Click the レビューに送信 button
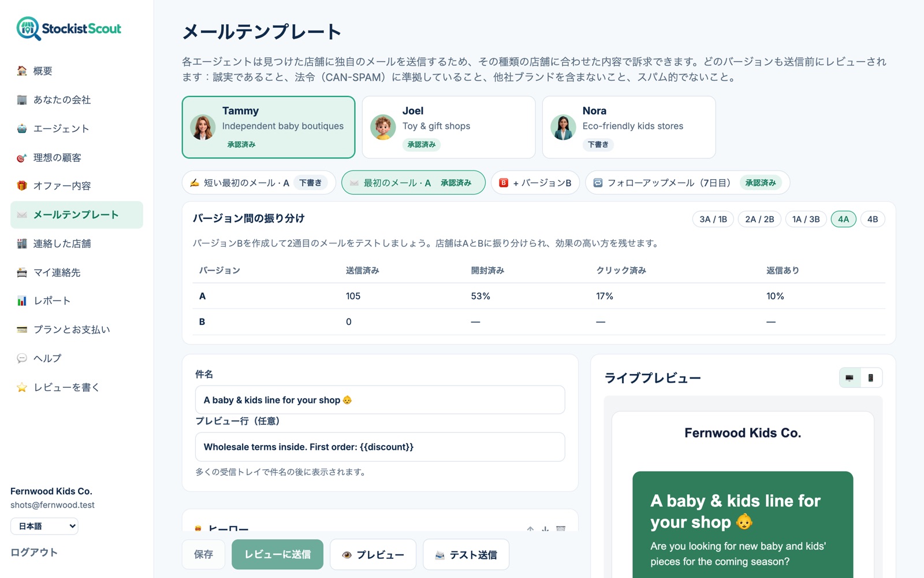Image resolution: width=924 pixels, height=578 pixels. click(277, 554)
